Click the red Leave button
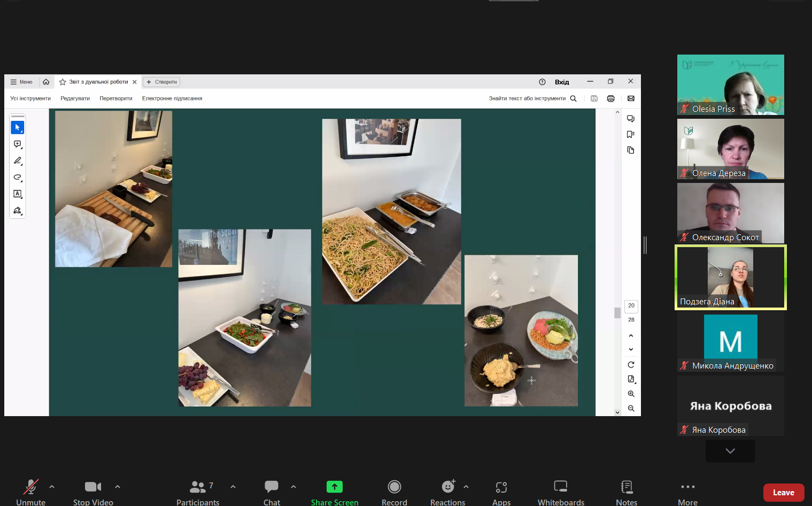Viewport: 812px width, 506px height. tap(783, 493)
